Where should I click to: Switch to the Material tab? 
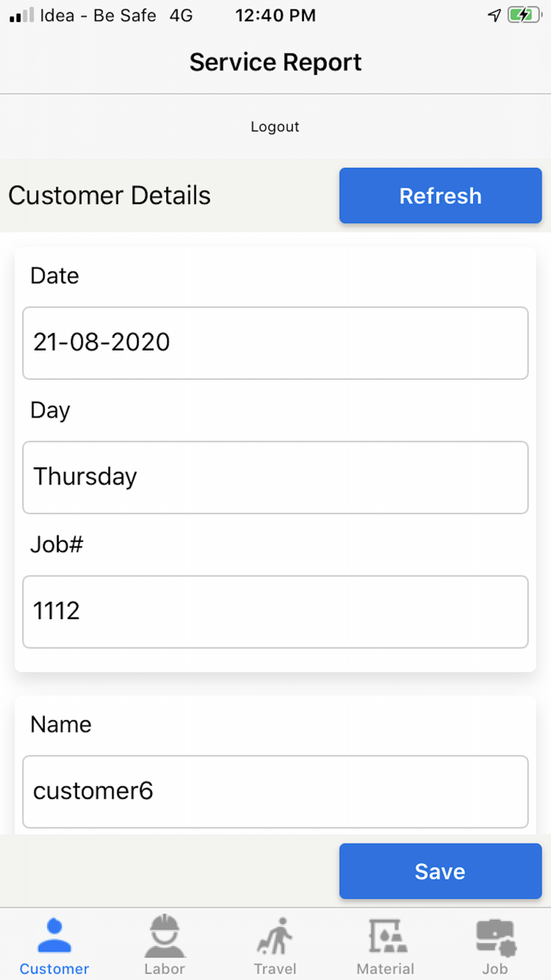(385, 945)
